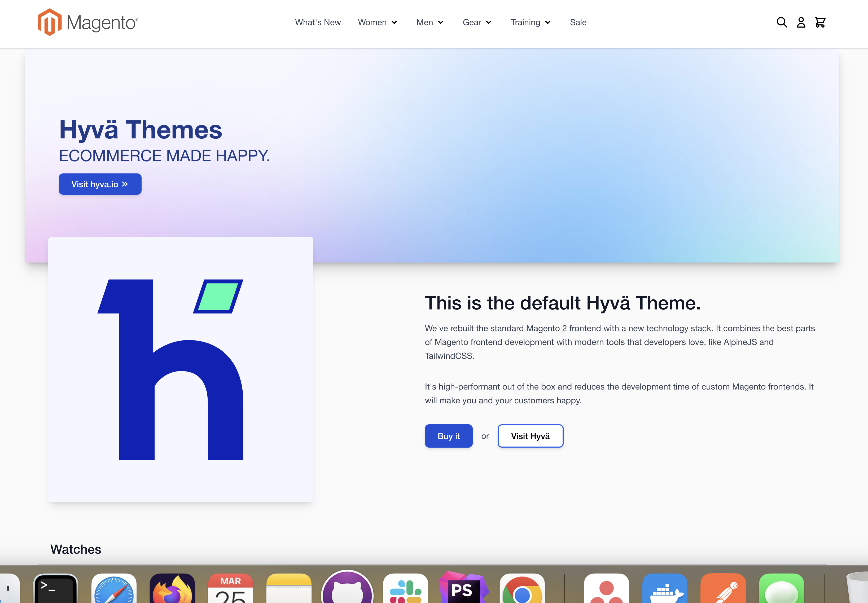Screen dimensions: 868x603
Task: Expand the Training menu chevron
Action: click(548, 22)
